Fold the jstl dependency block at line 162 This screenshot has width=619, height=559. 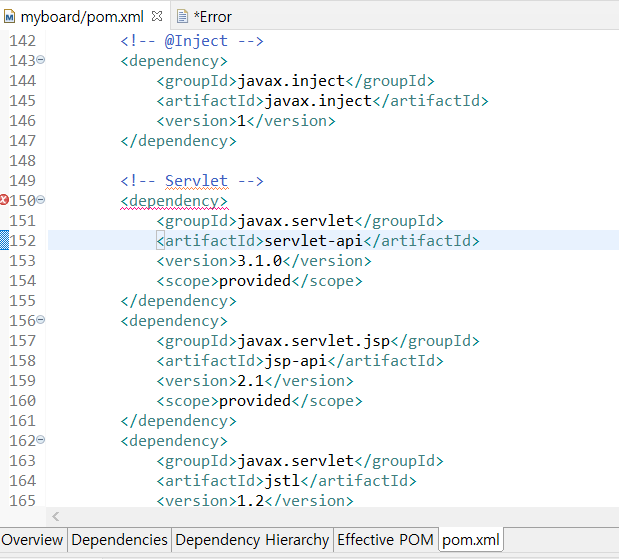point(41,440)
